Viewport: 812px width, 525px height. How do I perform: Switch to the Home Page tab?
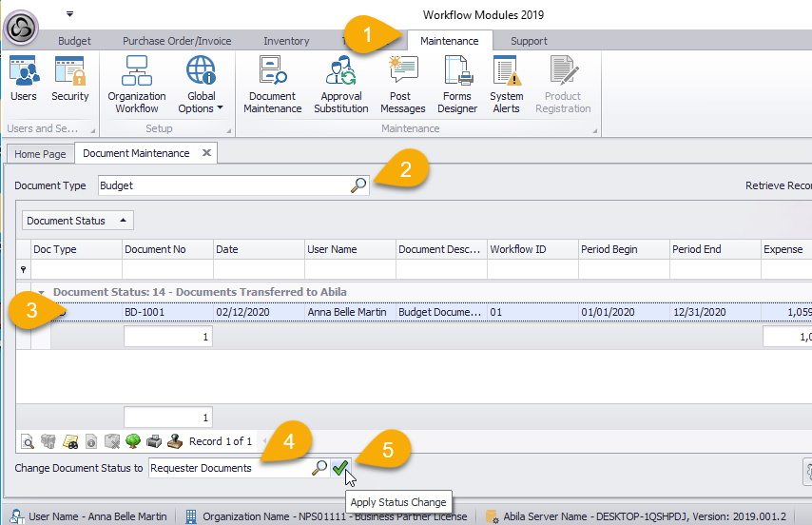pos(40,154)
